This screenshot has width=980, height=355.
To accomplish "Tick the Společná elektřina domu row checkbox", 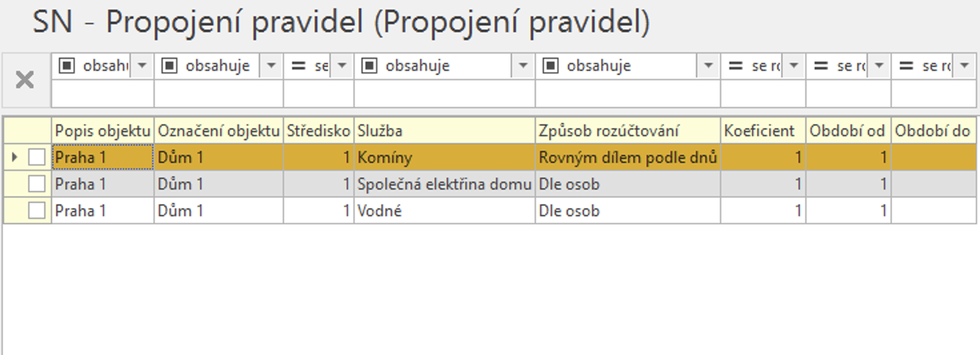I will pos(37,184).
